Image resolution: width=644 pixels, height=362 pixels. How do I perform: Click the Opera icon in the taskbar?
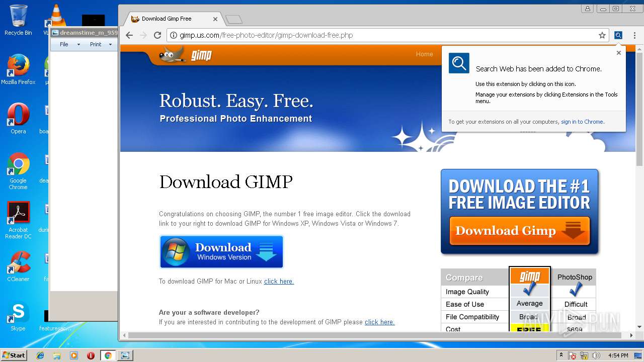[91, 355]
